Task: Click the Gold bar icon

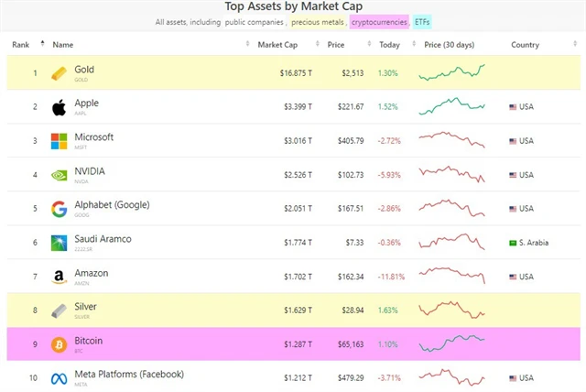Action: tap(59, 73)
